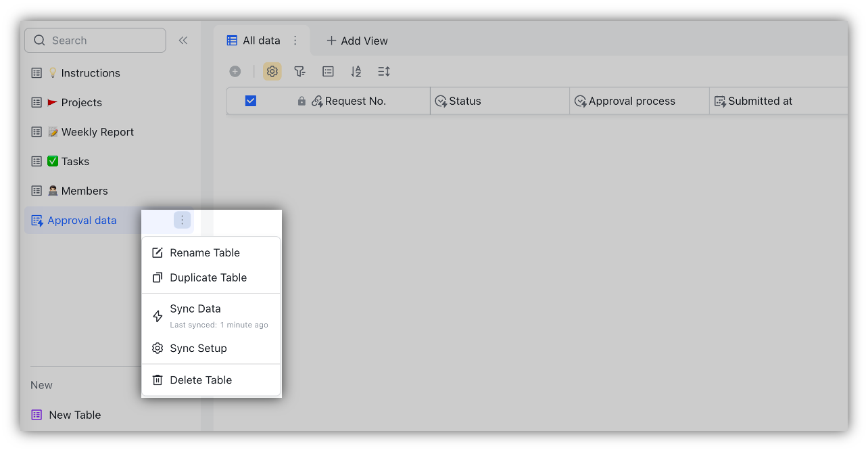This screenshot has width=868, height=452.
Task: Collapse the sidebar with the double chevron
Action: (183, 40)
